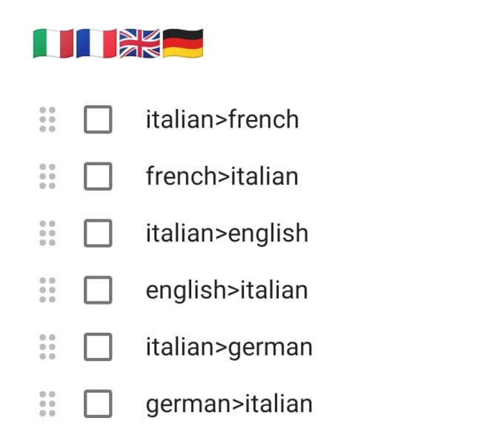Place cursor in italian>english text
This screenshot has height=438, width=504.
(x=227, y=233)
